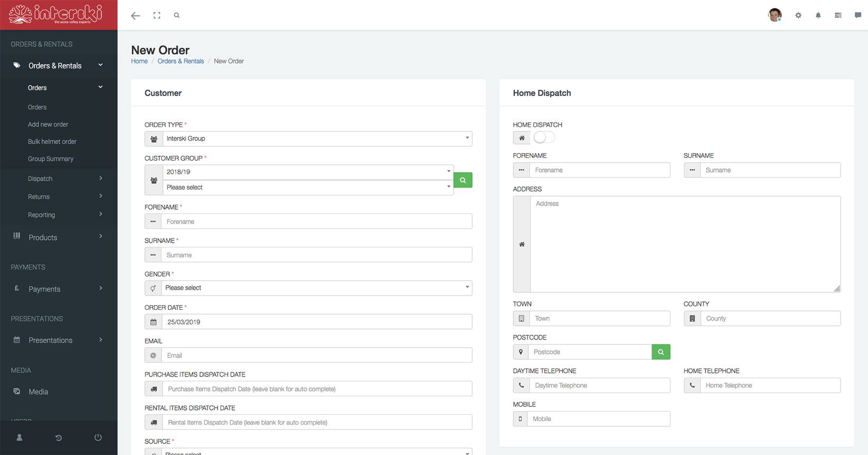Viewport: 868px width, 455px height.
Task: Click the power logout icon in sidebar footer
Action: tap(98, 438)
